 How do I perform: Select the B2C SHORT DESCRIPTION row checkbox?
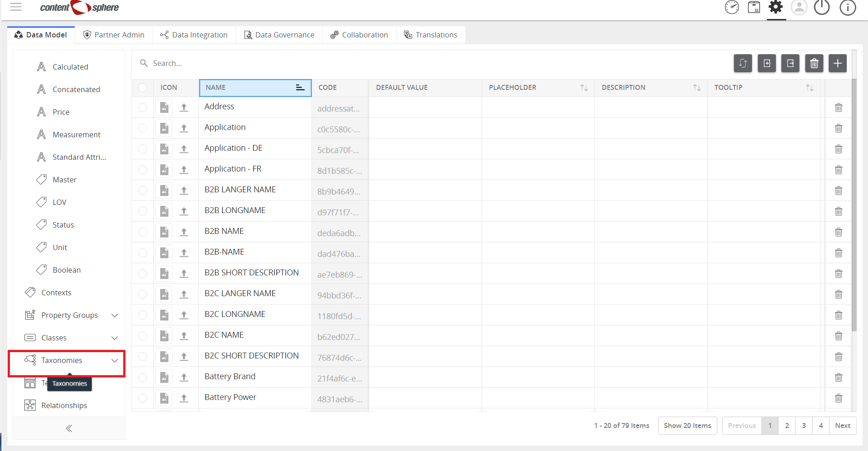[x=143, y=357]
